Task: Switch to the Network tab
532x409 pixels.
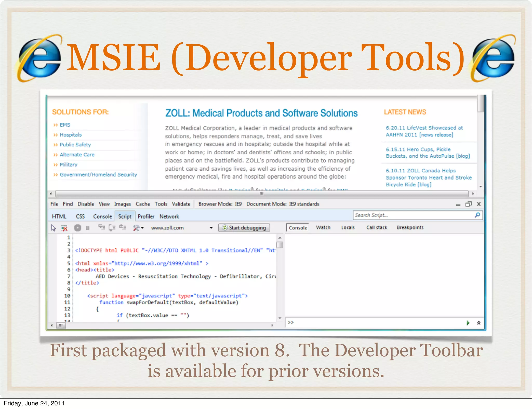Action: click(x=169, y=216)
